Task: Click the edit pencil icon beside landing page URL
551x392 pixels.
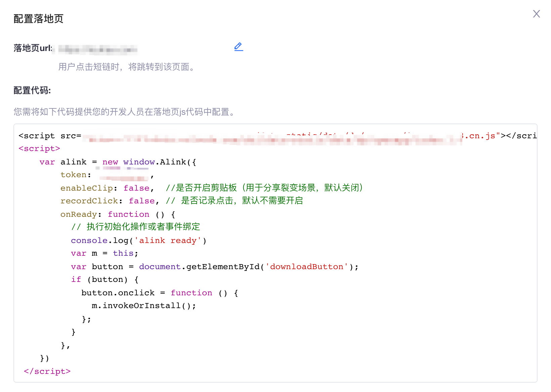Action: pos(239,47)
